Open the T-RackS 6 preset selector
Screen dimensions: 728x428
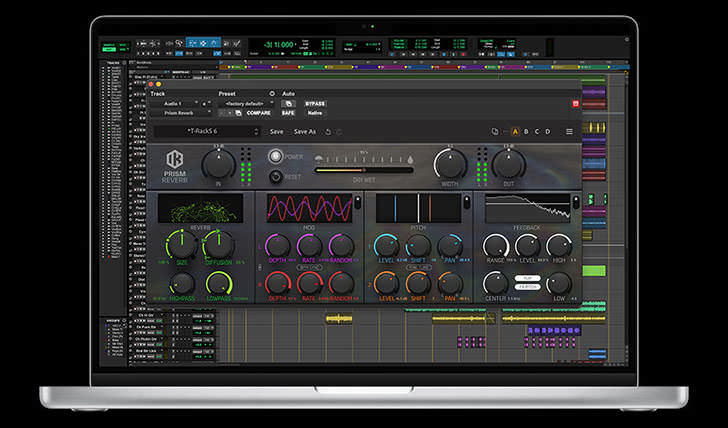pyautogui.click(x=206, y=131)
